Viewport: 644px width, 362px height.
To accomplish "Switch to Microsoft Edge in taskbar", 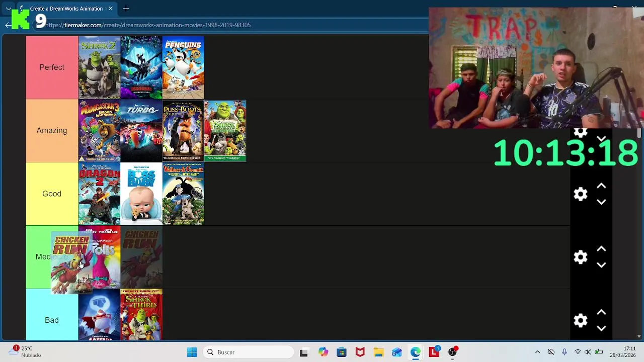I will pyautogui.click(x=416, y=352).
